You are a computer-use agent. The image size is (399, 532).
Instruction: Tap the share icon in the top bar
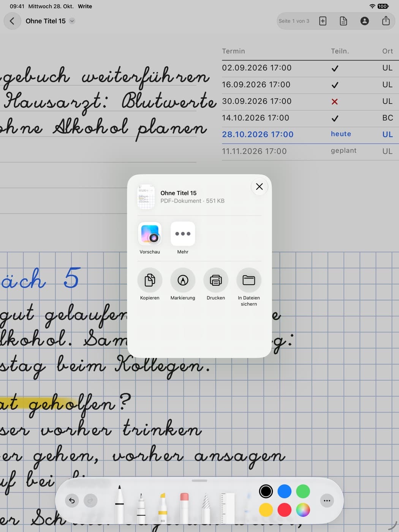click(386, 21)
